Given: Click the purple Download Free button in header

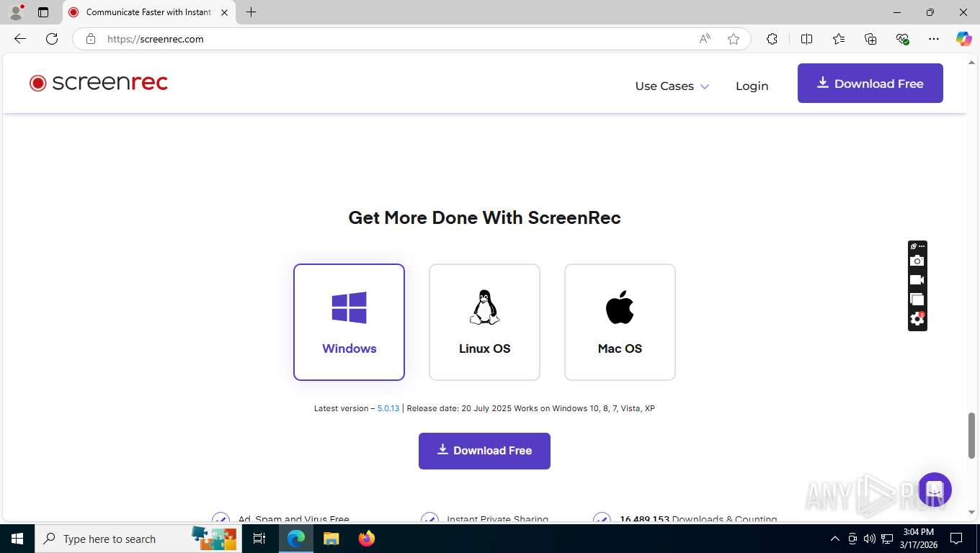Looking at the screenshot, I should [870, 83].
